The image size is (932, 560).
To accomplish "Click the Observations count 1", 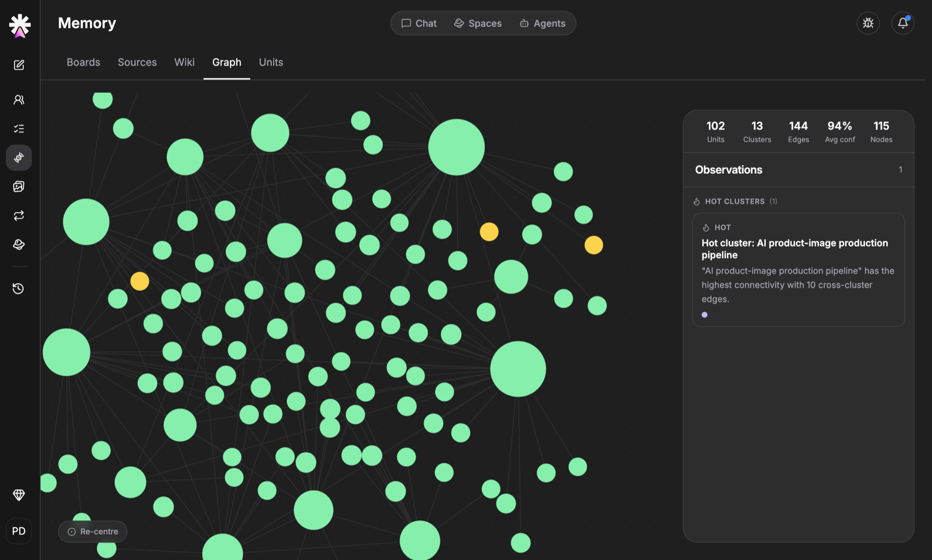I will pyautogui.click(x=900, y=170).
